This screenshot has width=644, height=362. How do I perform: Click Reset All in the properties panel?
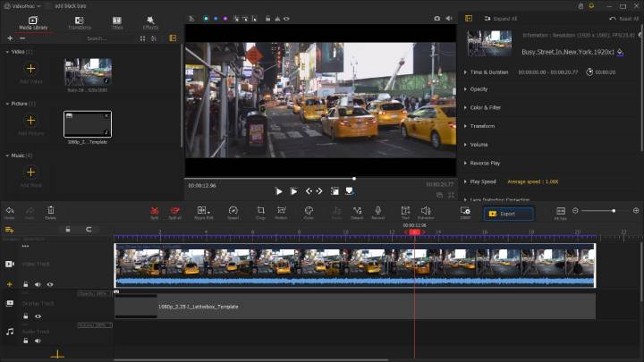click(x=623, y=18)
